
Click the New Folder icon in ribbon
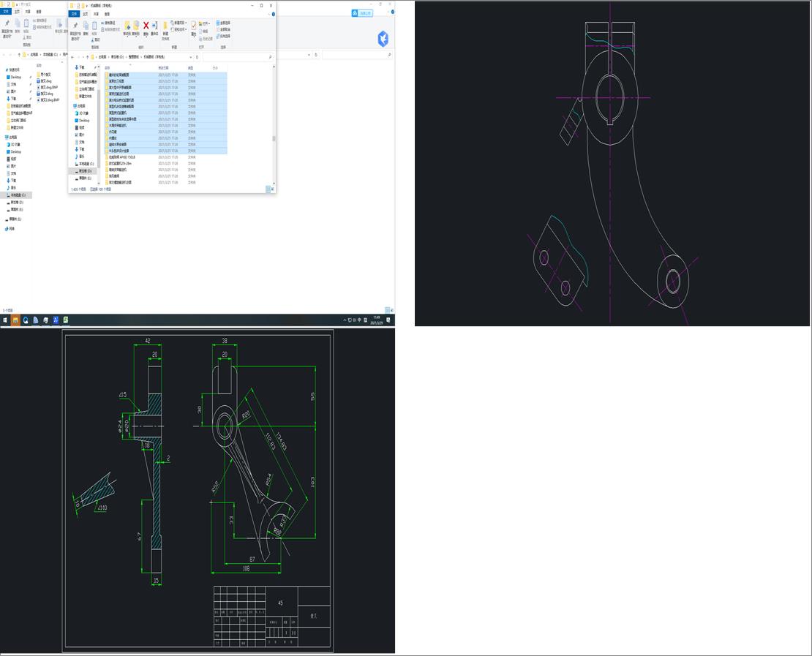pos(165,27)
